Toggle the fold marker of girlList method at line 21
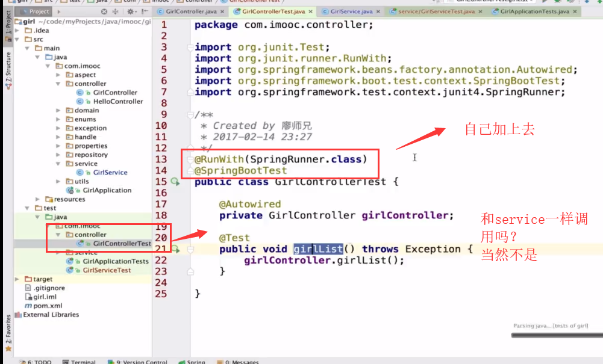 coord(190,250)
